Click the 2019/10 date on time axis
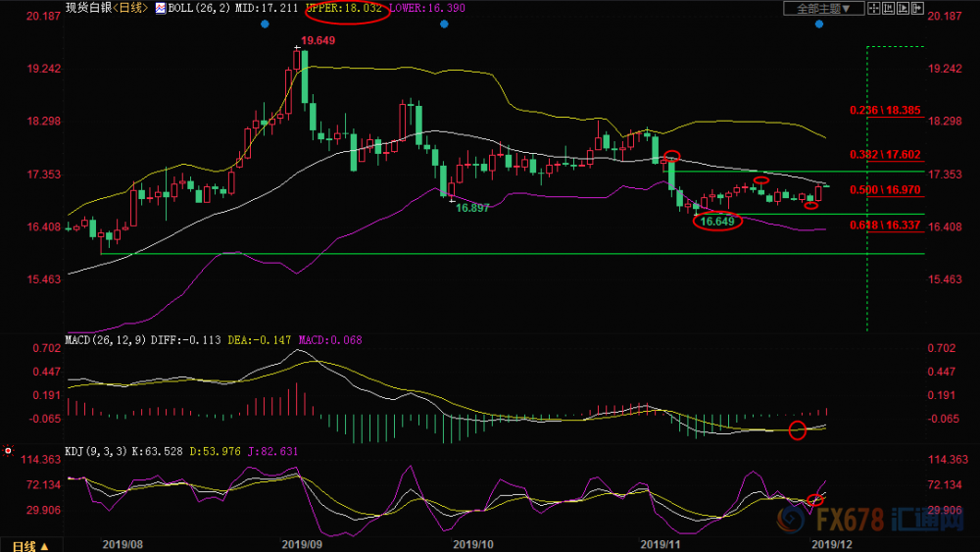This screenshot has width=980, height=552. pos(473,544)
